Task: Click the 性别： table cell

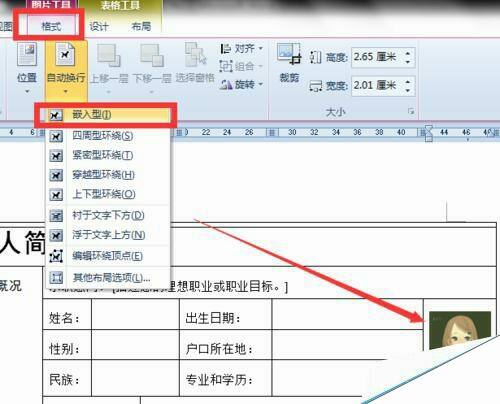Action: pos(67,345)
